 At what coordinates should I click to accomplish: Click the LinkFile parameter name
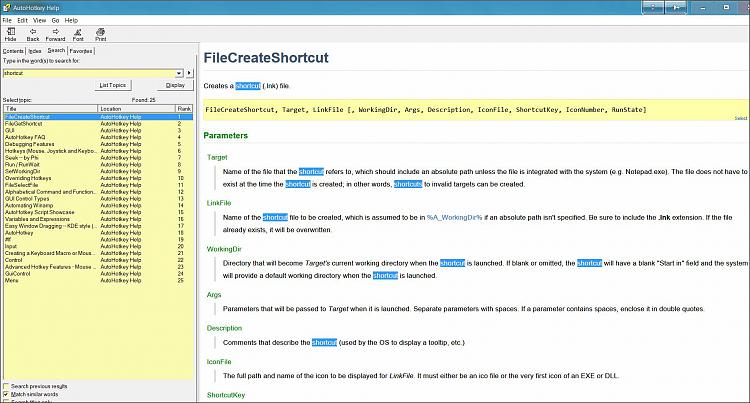coord(219,203)
